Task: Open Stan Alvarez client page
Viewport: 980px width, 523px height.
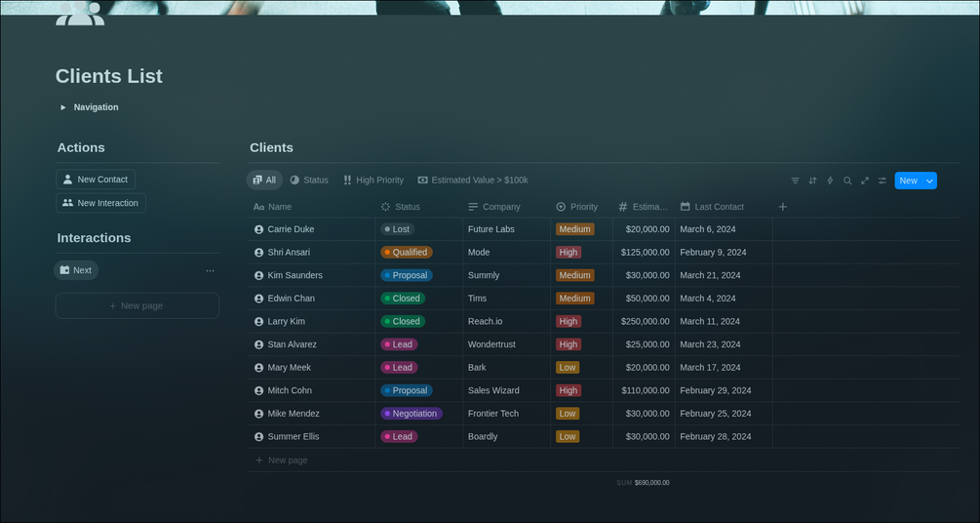Action: 292,344
